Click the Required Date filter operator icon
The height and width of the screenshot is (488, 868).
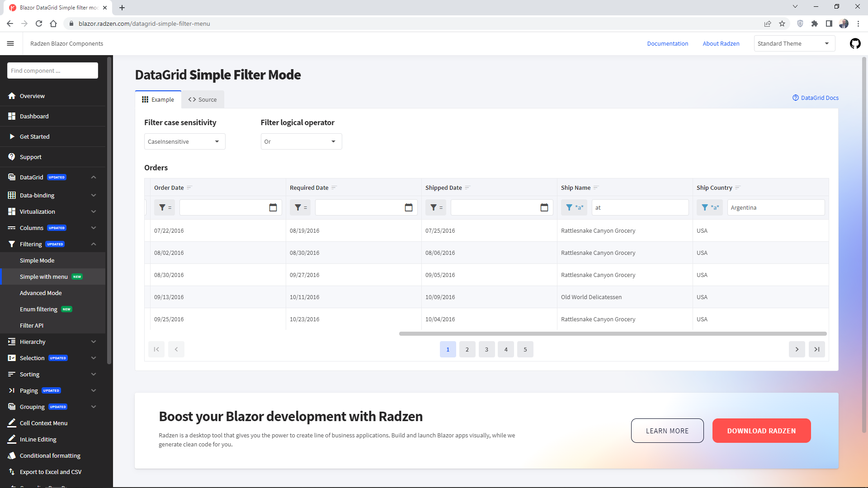point(300,207)
